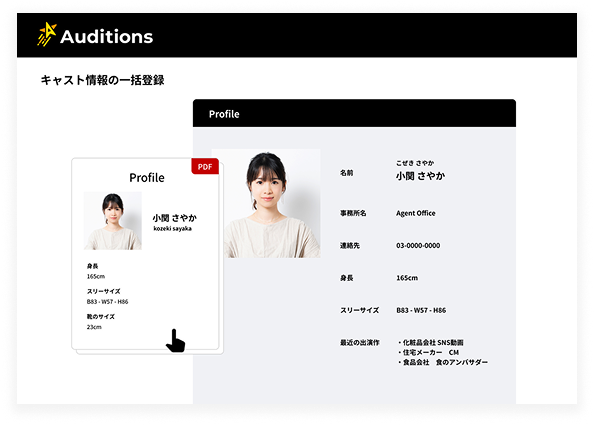Click the Agent Office value

[x=416, y=213]
